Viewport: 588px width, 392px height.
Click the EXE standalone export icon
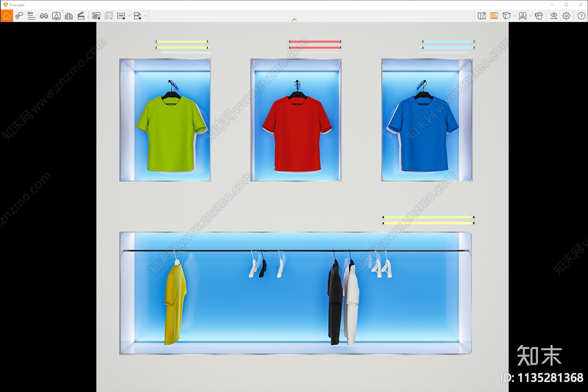[137, 16]
